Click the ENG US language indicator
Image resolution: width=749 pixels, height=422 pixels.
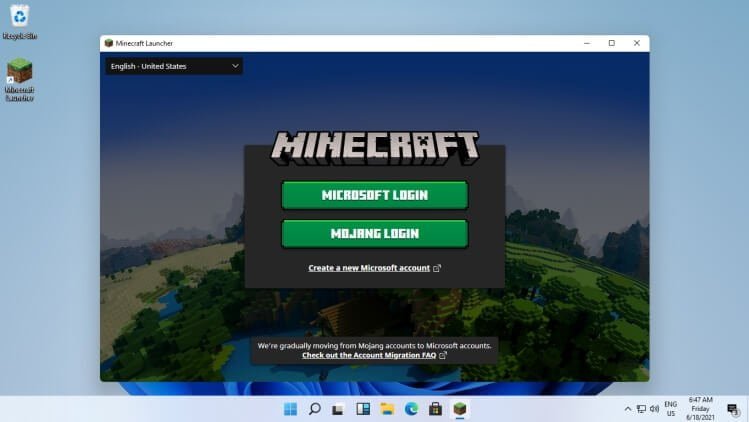671,409
